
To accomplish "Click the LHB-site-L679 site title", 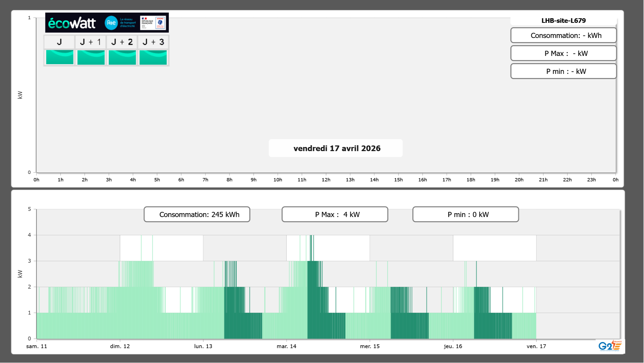I will 563,21.
